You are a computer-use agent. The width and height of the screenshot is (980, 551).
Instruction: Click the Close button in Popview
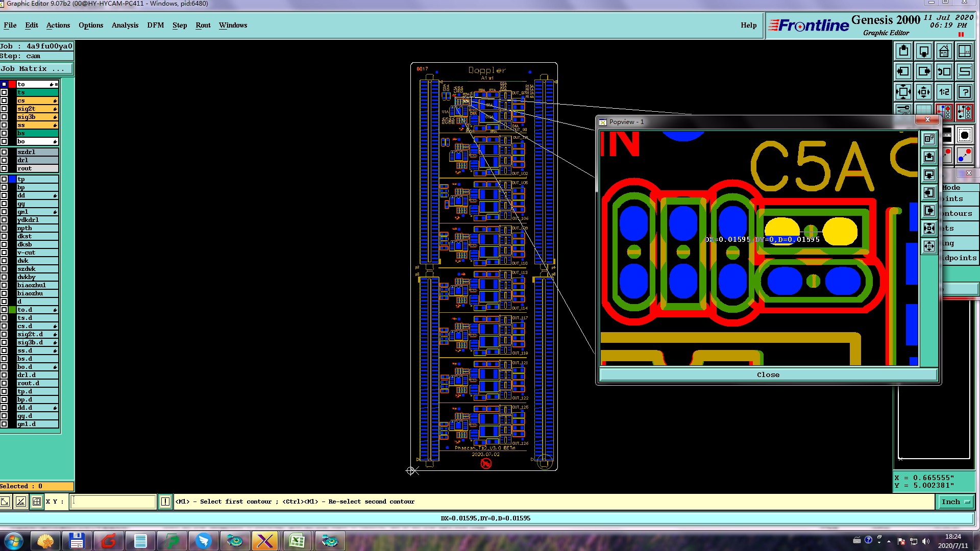(x=768, y=375)
